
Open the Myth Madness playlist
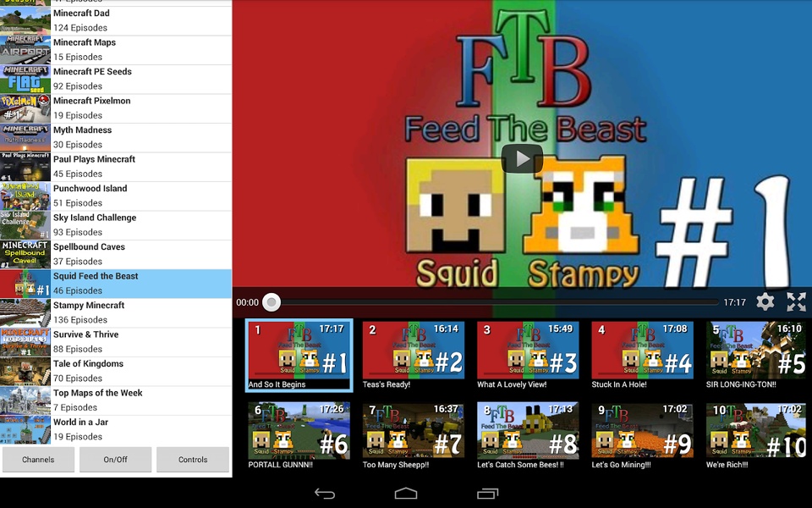116,137
